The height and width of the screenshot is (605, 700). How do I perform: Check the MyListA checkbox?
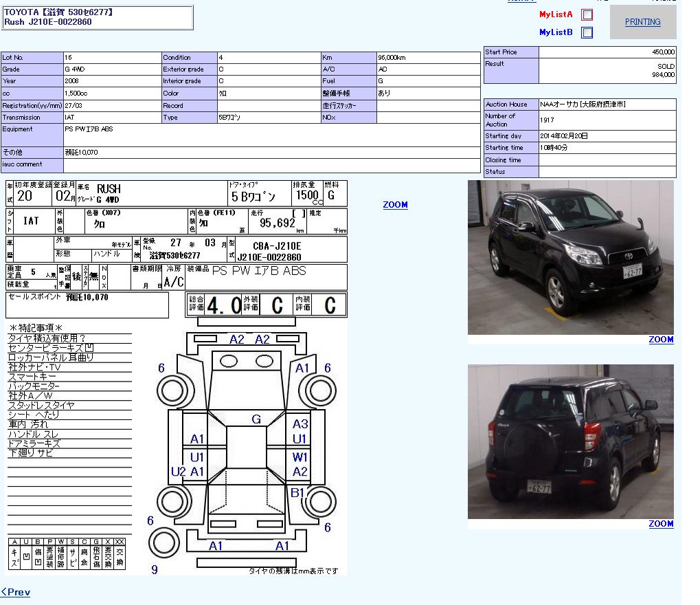tap(587, 14)
